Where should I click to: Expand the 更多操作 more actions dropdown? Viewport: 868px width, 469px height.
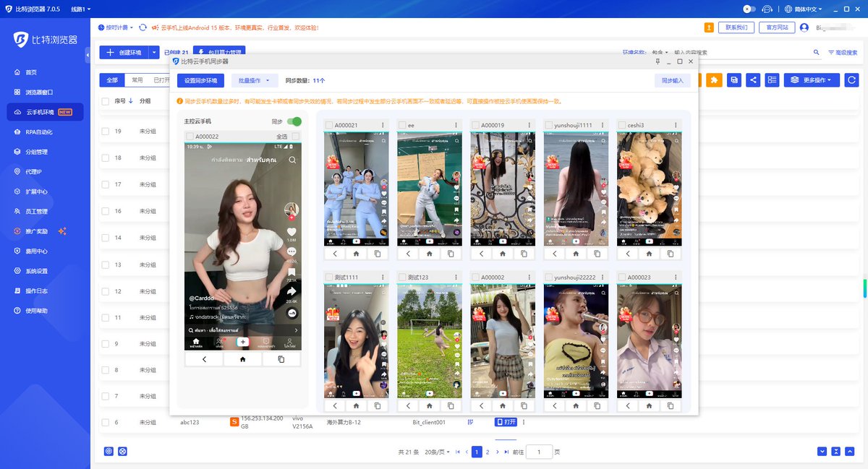click(812, 79)
